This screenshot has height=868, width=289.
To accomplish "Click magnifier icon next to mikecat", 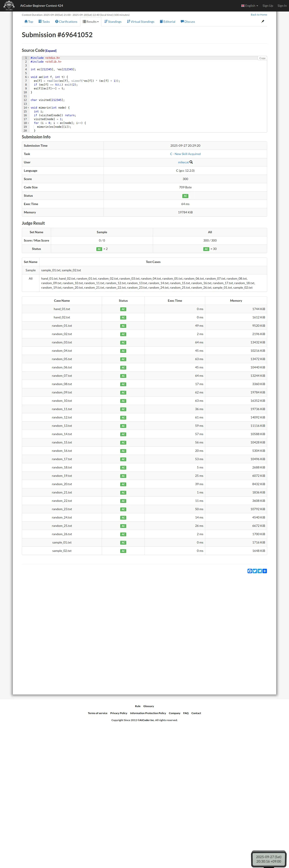I will (191, 162).
